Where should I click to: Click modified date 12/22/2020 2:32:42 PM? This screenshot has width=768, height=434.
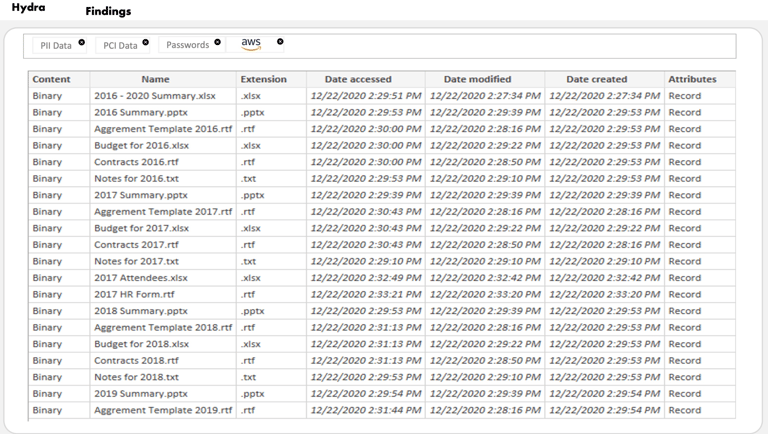click(485, 278)
